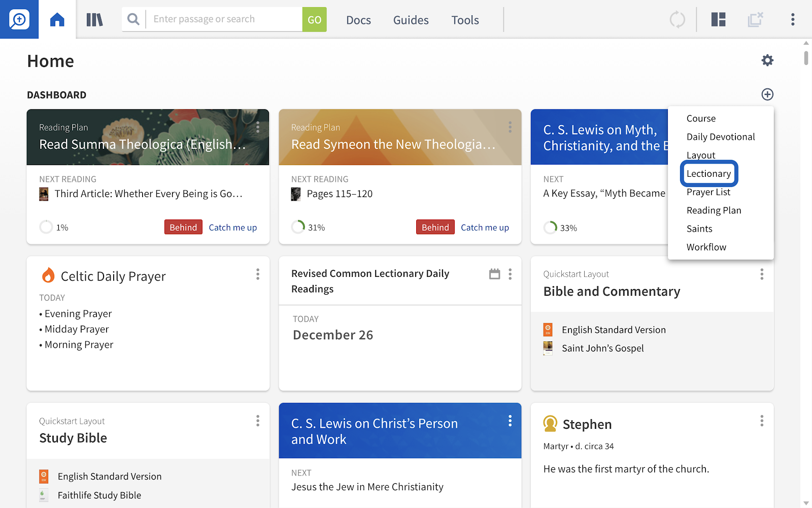Open options menu for Symeon reading plan card

pos(510,127)
